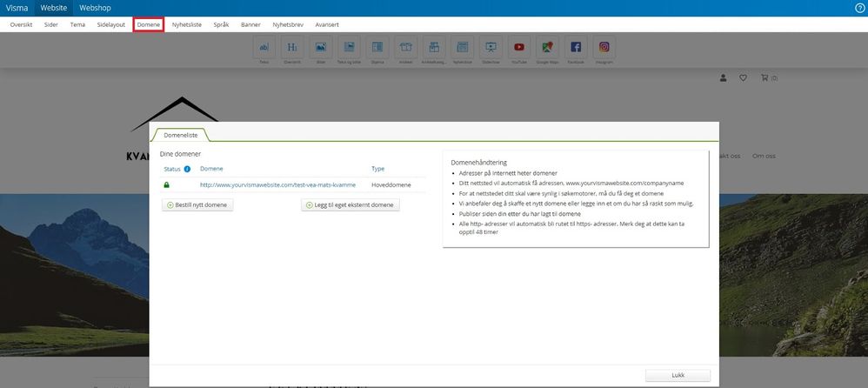868x388 pixels.
Task: Open the help question mark icon
Action: pos(859,8)
